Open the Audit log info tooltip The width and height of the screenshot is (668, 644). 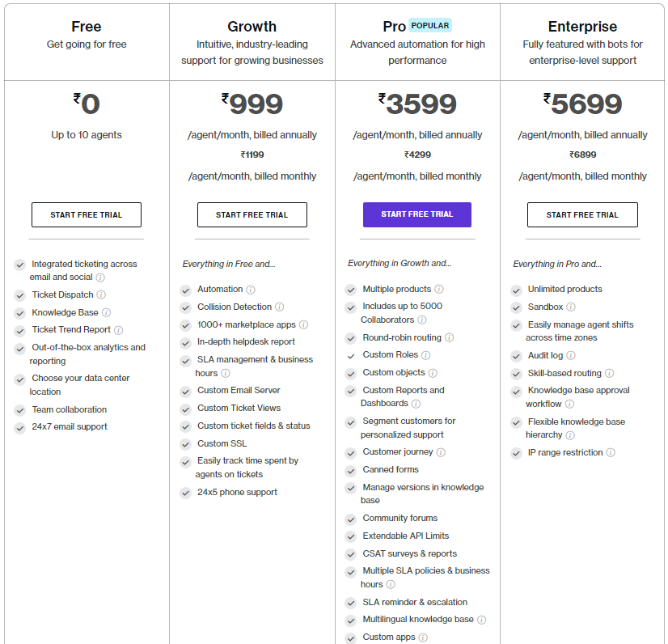pyautogui.click(x=571, y=355)
